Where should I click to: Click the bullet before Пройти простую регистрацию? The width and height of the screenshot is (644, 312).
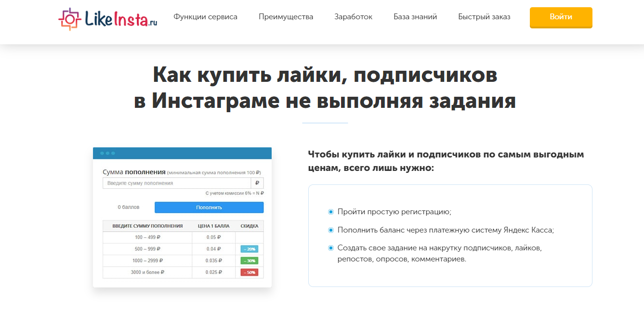pyautogui.click(x=331, y=212)
